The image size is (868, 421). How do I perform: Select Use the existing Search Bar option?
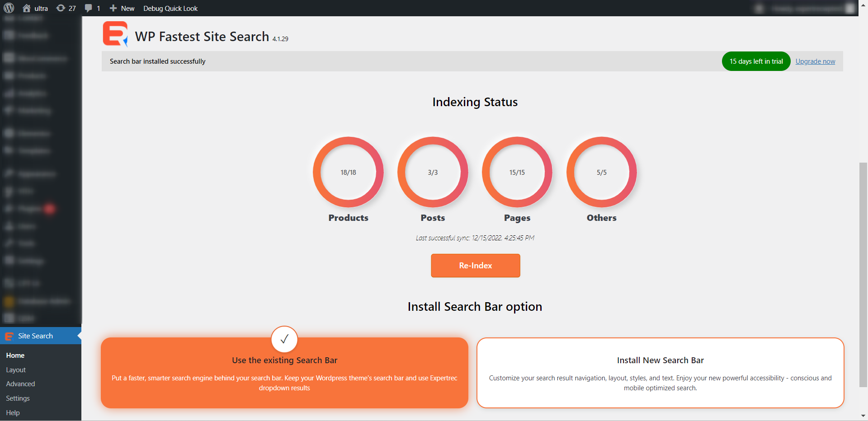coord(284,373)
